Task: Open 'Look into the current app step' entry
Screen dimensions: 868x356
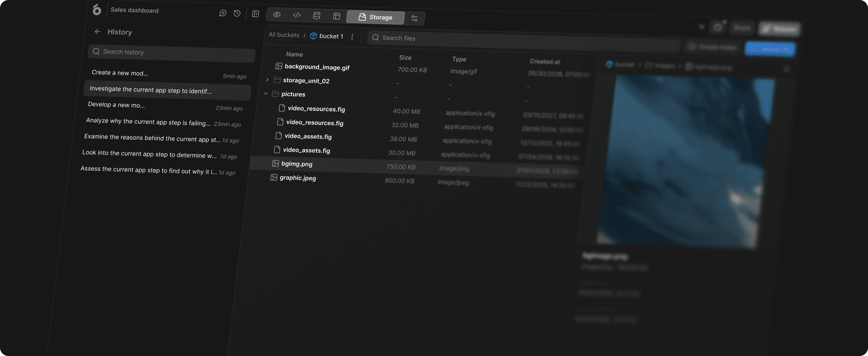Action: tap(160, 154)
